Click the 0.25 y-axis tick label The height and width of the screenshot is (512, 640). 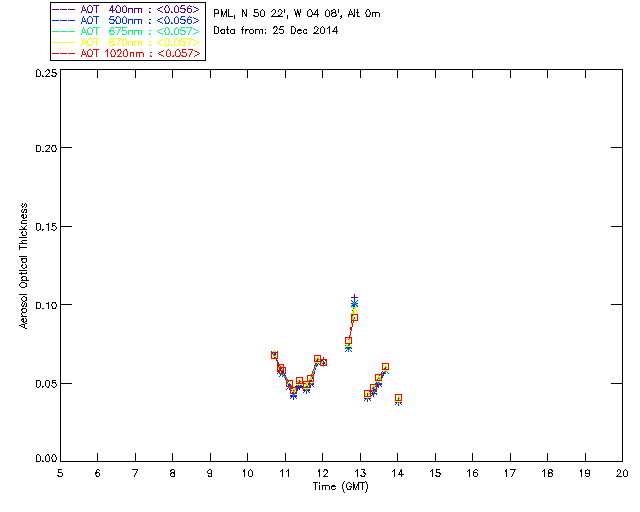[x=46, y=73]
